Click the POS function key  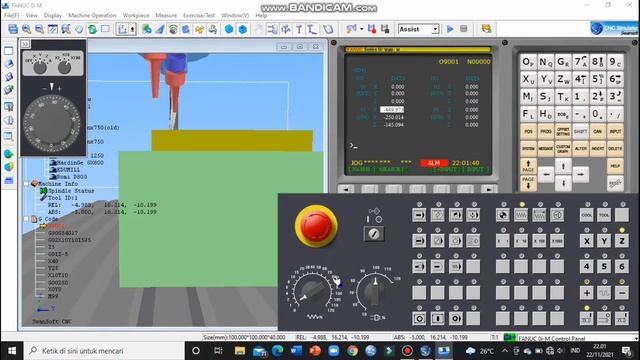click(x=528, y=131)
